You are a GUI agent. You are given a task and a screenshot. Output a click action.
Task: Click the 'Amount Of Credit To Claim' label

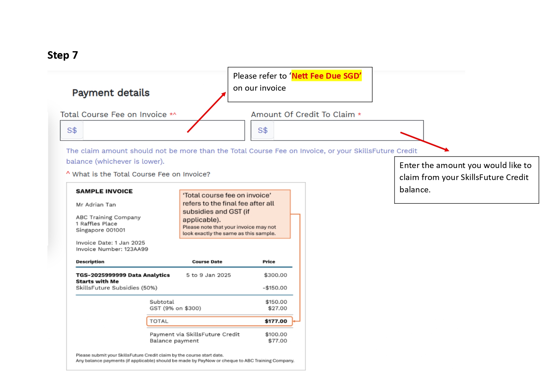[303, 115]
